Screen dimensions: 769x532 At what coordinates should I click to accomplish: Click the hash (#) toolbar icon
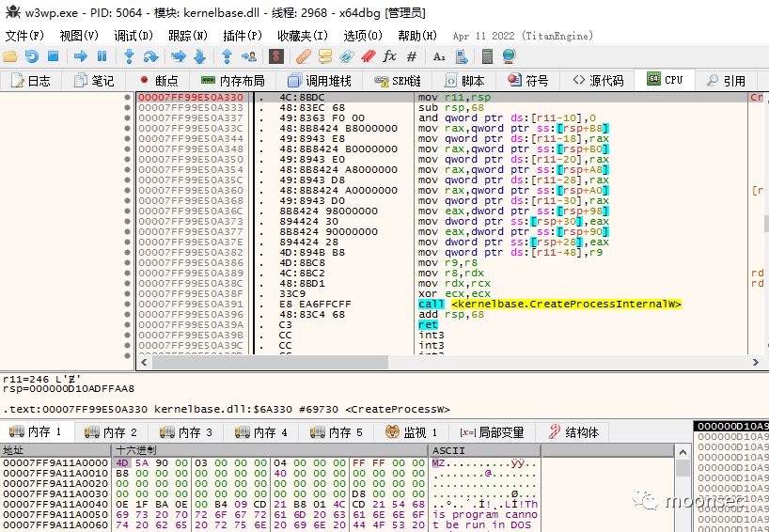click(x=412, y=56)
